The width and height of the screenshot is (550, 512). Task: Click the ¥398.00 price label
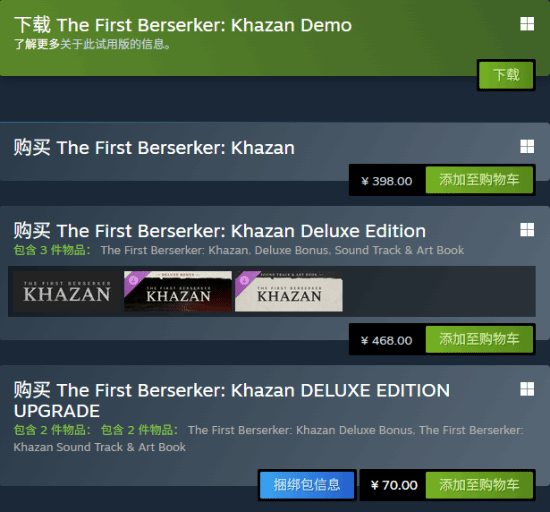point(387,181)
